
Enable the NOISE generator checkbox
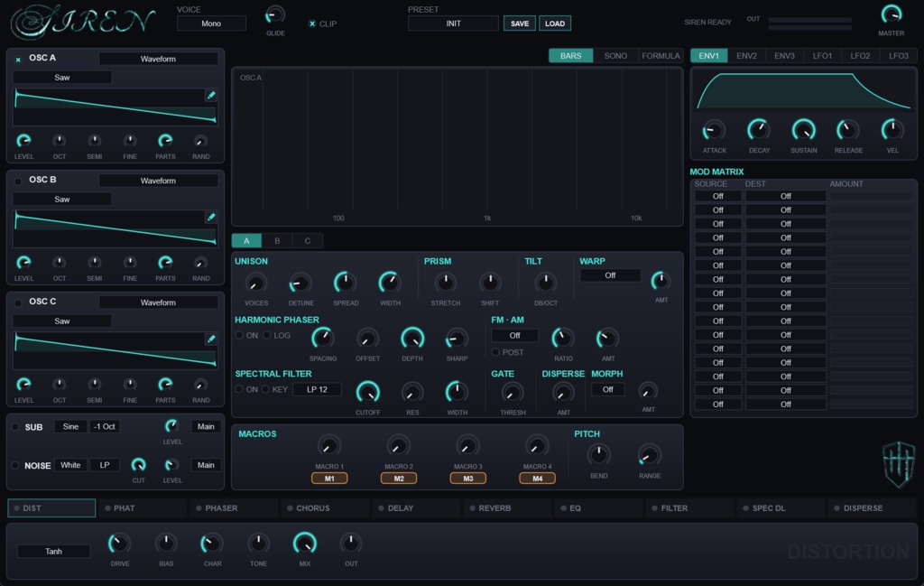15,465
